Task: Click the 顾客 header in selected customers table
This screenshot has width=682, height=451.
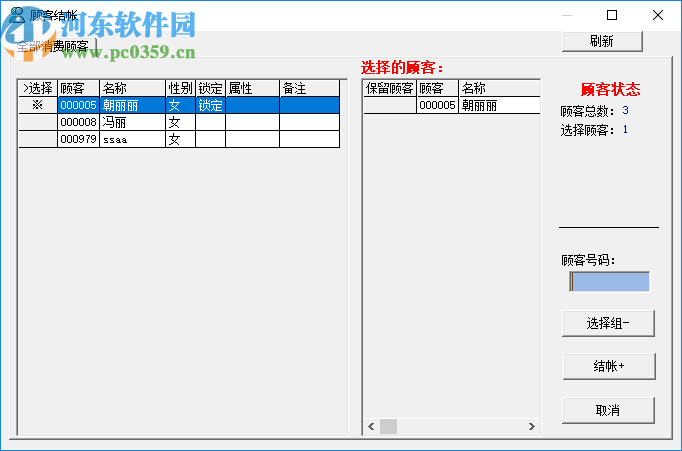Action: click(438, 88)
